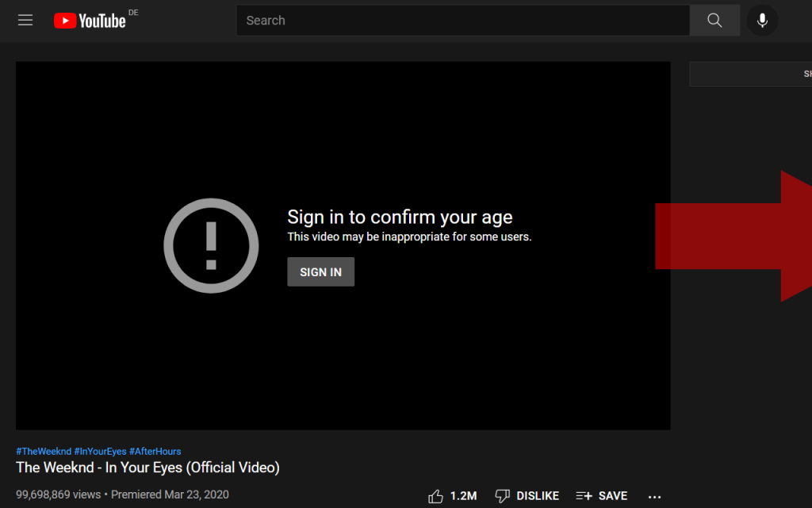
Task: Select the video title text
Action: pyautogui.click(x=147, y=468)
